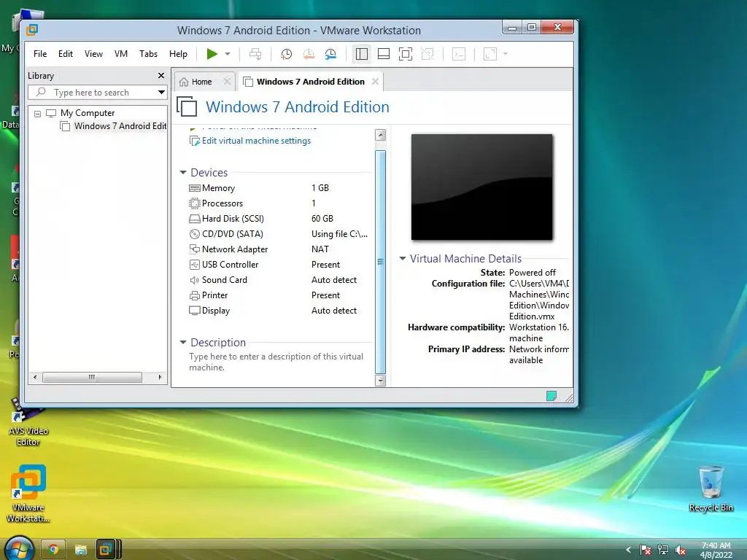This screenshot has width=747, height=560.
Task: Click the description text field
Action: 276,362
